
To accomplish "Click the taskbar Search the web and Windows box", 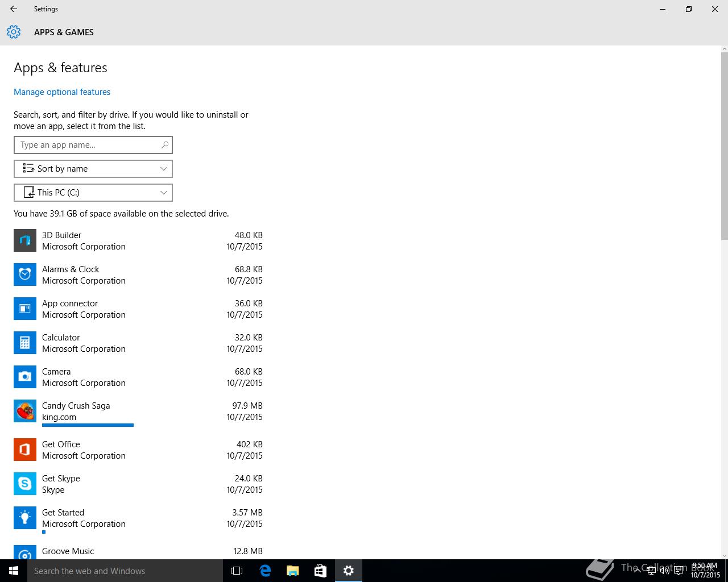I will tap(125, 571).
